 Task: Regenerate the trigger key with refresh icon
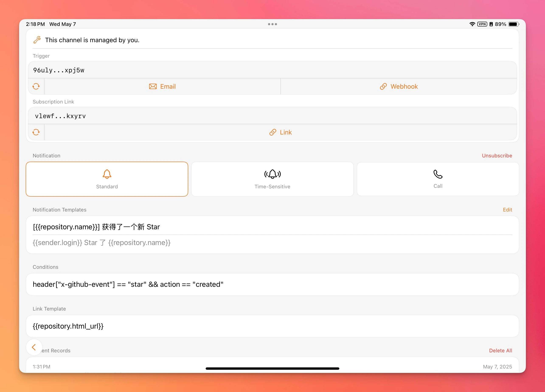(36, 87)
